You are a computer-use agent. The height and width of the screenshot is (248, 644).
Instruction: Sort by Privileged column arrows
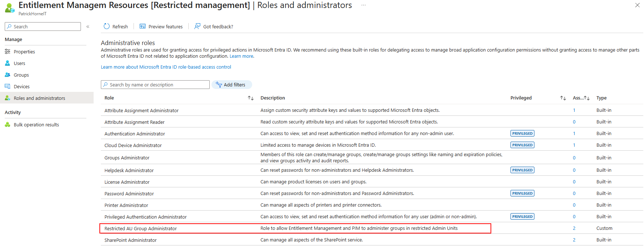point(563,98)
